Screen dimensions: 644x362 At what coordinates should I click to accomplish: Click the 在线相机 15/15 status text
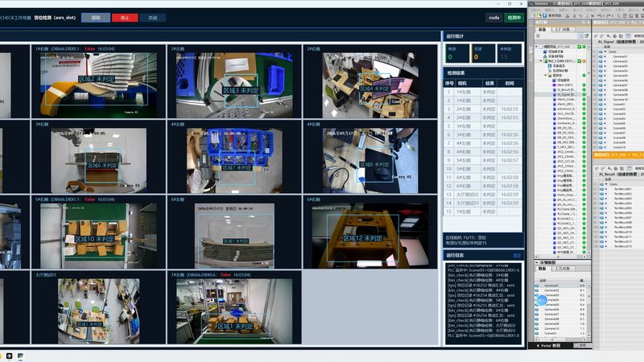466,237
